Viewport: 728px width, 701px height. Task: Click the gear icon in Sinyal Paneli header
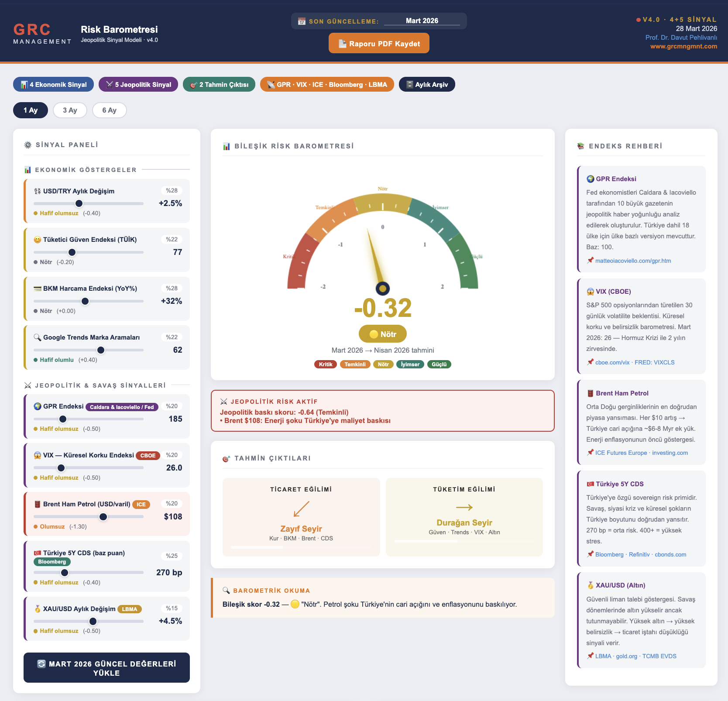click(x=28, y=145)
